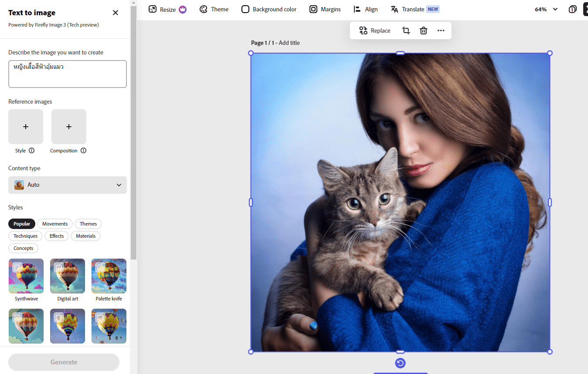The height and width of the screenshot is (374, 588).
Task: Delete the image using trash icon
Action: coord(423,30)
